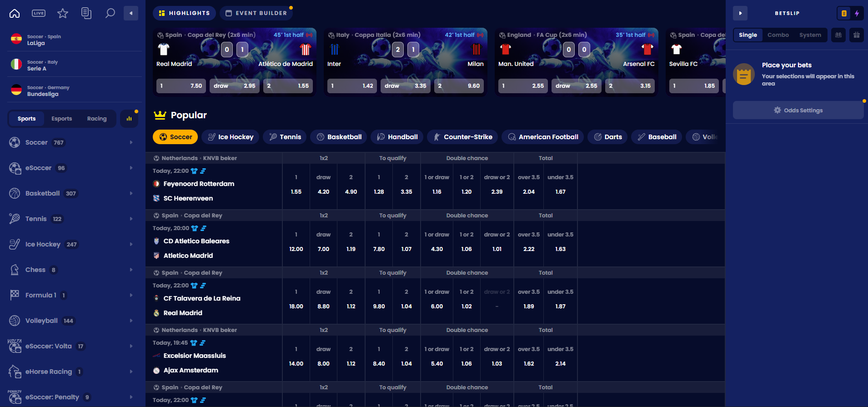868x407 pixels.
Task: Select the Baseball popular filter
Action: pos(657,137)
